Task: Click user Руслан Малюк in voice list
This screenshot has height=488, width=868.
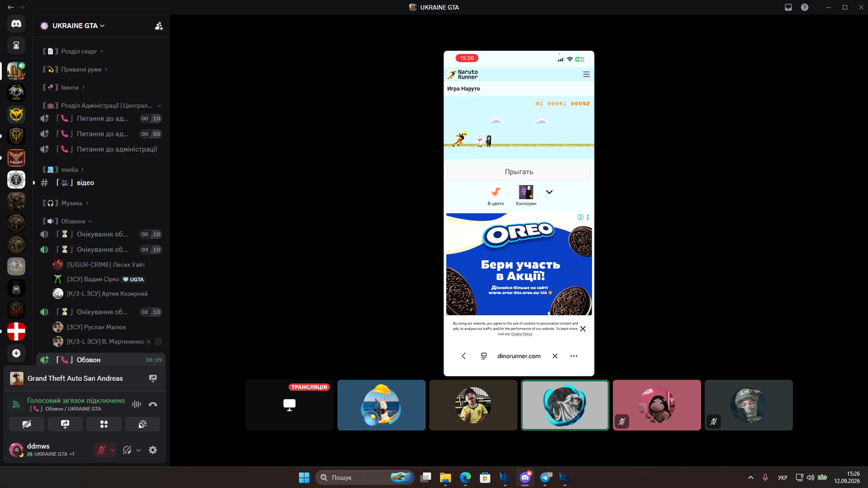Action: click(107, 327)
